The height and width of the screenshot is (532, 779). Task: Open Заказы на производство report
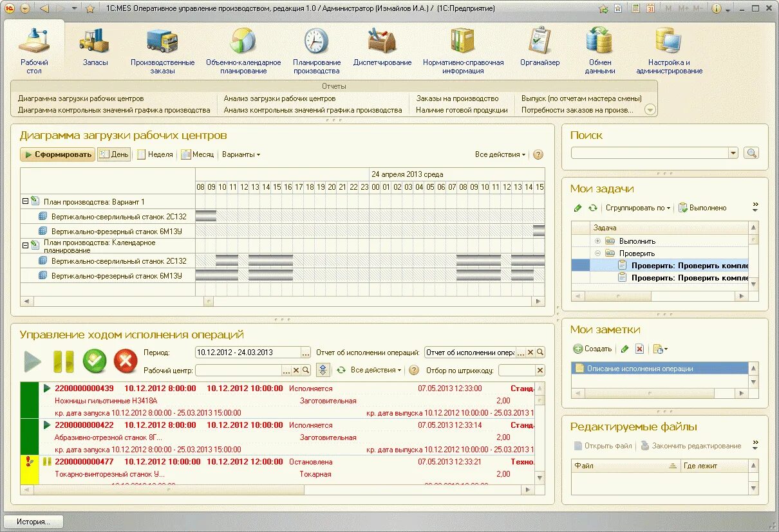(457, 98)
